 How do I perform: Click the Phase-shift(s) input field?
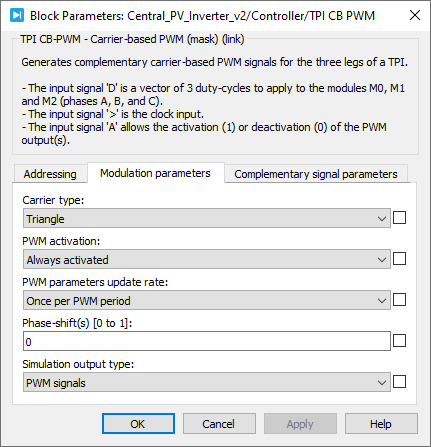point(207,341)
